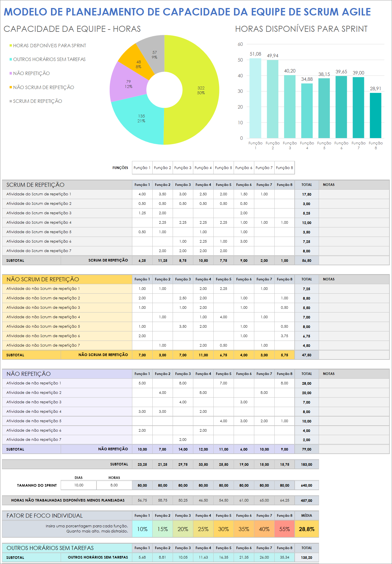Click the Função 1 cell in the FUNÇÕES row

(x=142, y=168)
